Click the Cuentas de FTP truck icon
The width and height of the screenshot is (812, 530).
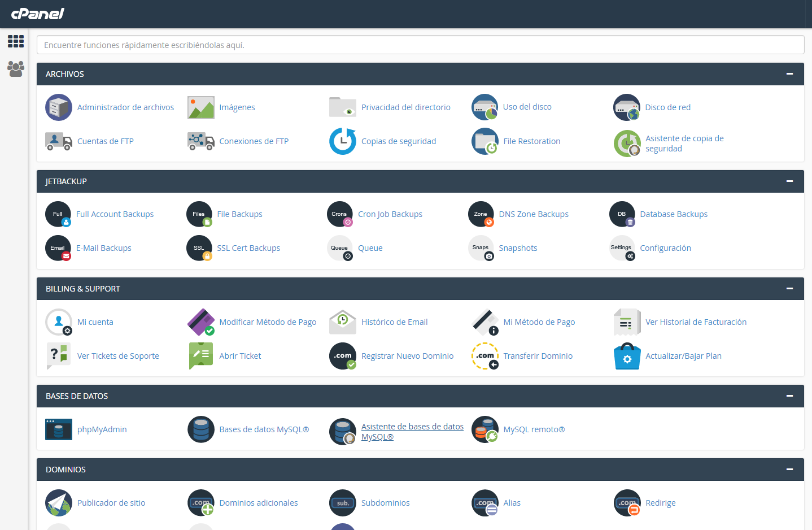click(59, 141)
